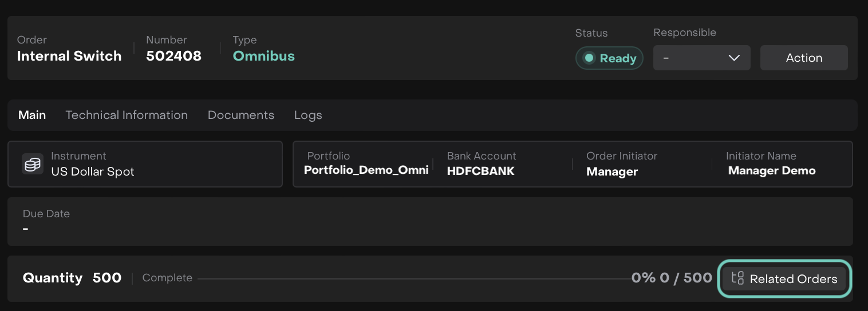Open the Technical Information tab
Screen dimensions: 868x311
point(127,115)
